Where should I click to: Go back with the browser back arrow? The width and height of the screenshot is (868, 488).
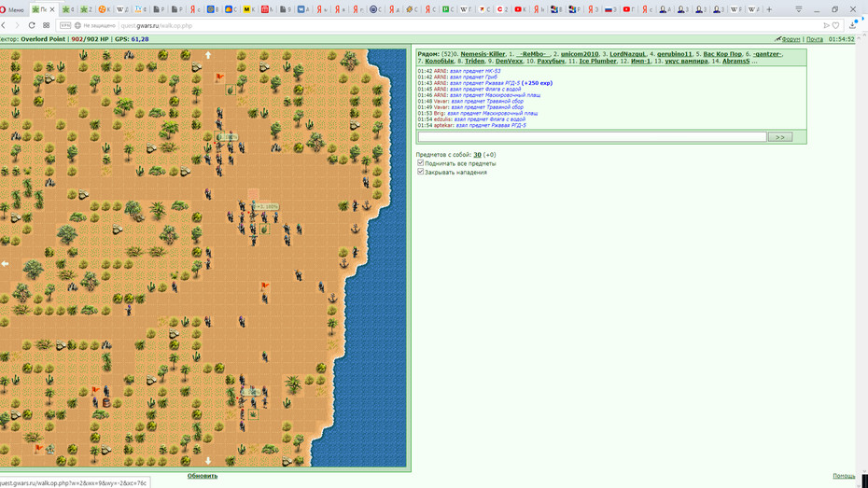tap(4, 25)
